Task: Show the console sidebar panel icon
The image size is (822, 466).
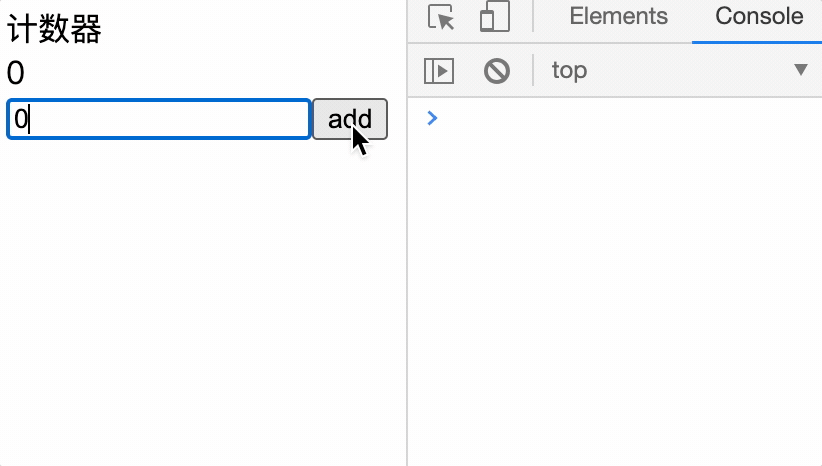Action: tap(439, 70)
